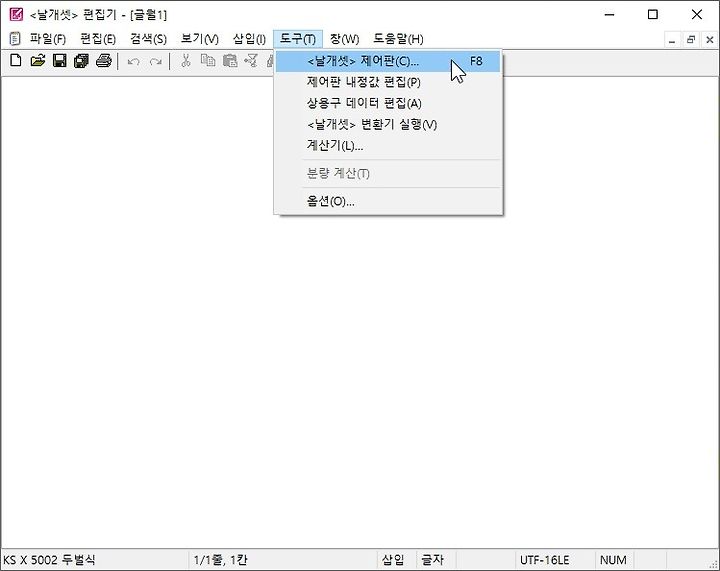720x571 pixels.
Task: Close the inner document window
Action: coord(709,40)
